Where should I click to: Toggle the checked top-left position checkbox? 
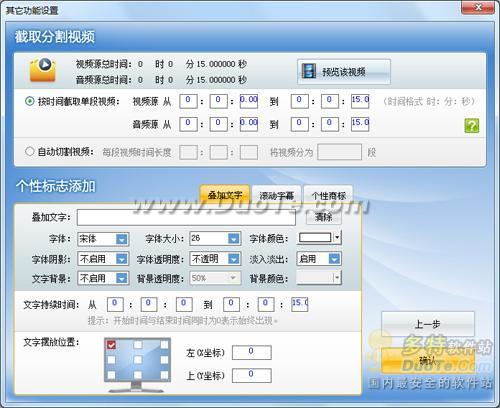111,345
